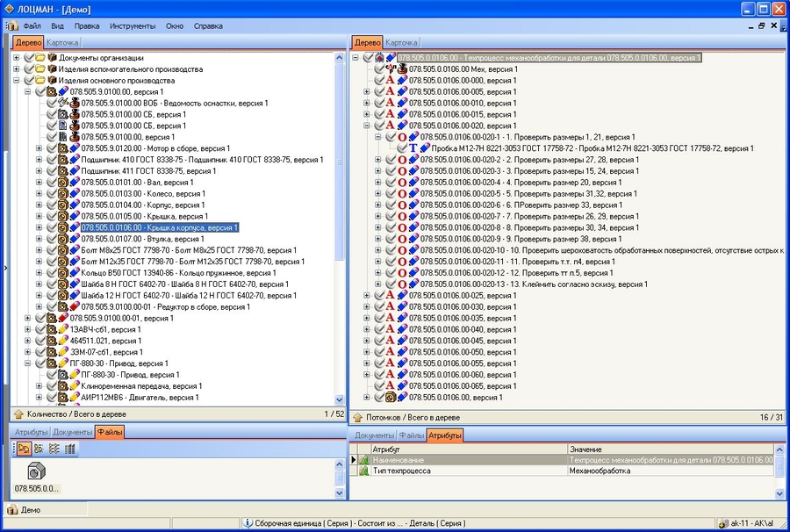Switch to Карточка tab in right panel
Screen dimensions: 790x532
coord(402,42)
